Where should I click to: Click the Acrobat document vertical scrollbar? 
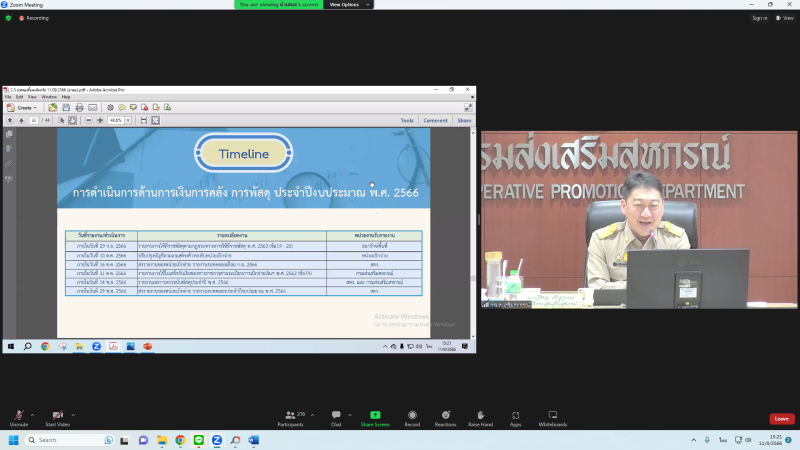click(473, 234)
